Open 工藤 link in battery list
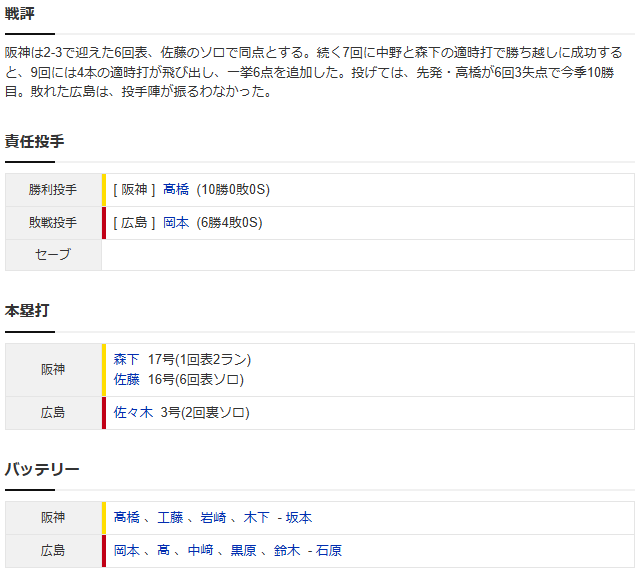This screenshot has width=640, height=572. coord(170,517)
